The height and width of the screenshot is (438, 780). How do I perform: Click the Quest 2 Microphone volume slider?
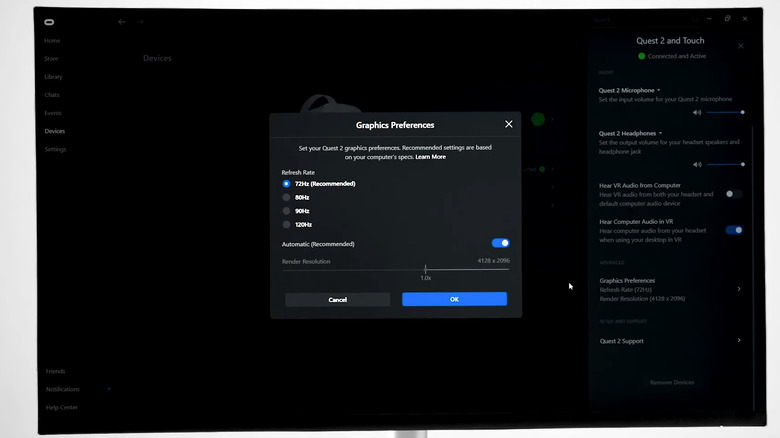click(x=725, y=112)
